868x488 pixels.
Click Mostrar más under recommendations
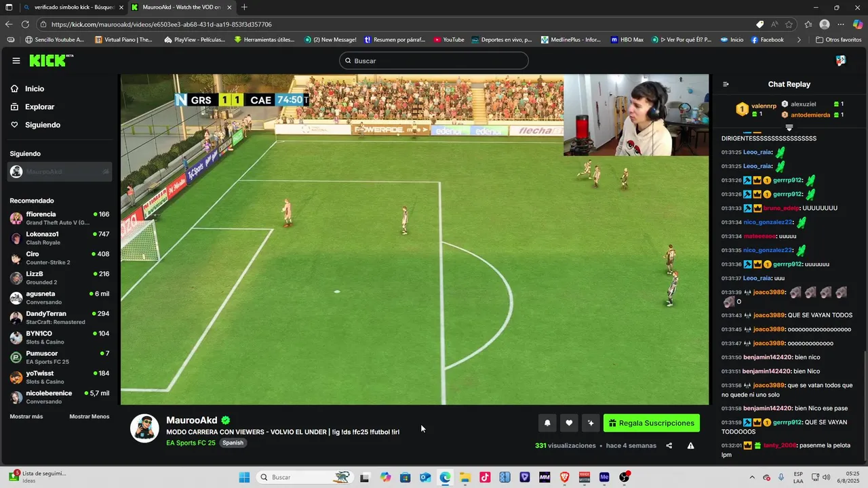click(26, 417)
